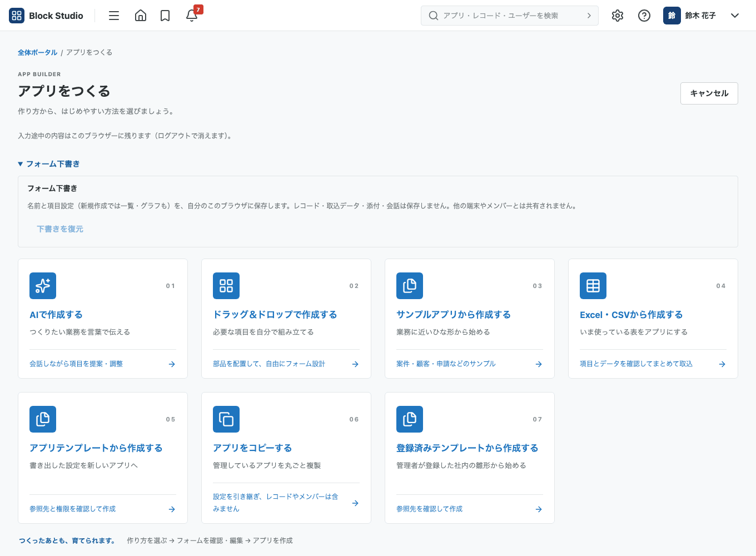Click the icon on サンプルアプリから作成する card

[410, 286]
